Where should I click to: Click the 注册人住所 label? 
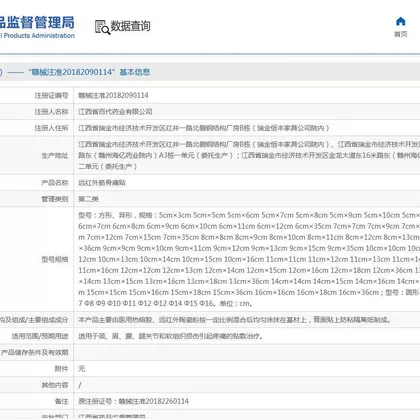click(51, 128)
